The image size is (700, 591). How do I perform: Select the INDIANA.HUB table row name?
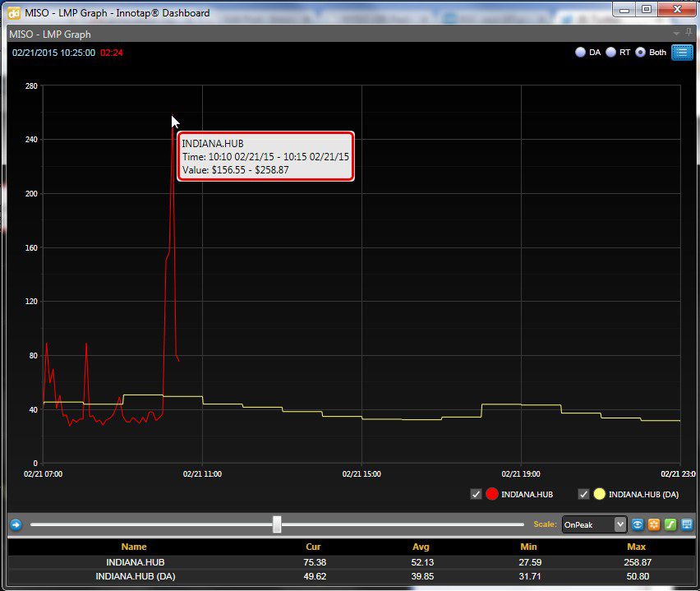point(136,562)
